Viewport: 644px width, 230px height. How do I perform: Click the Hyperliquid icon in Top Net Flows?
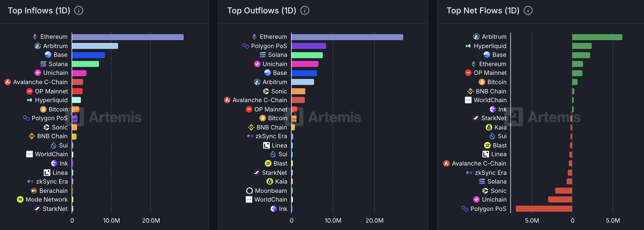(468, 46)
